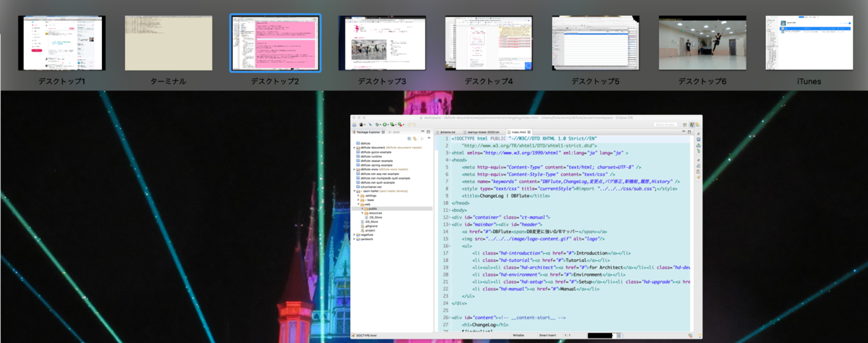Image resolution: width=868 pixels, height=343 pixels.
Task: Switch to the デスクトップ5 space thumbnail
Action: click(x=595, y=43)
